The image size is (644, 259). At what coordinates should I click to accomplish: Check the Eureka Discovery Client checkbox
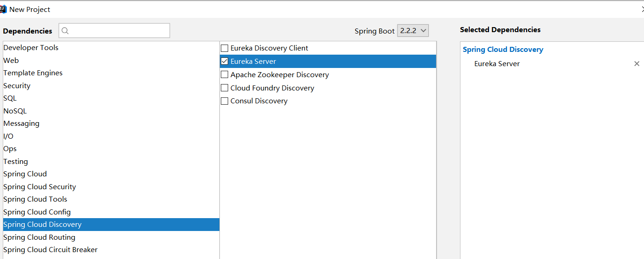tap(224, 48)
